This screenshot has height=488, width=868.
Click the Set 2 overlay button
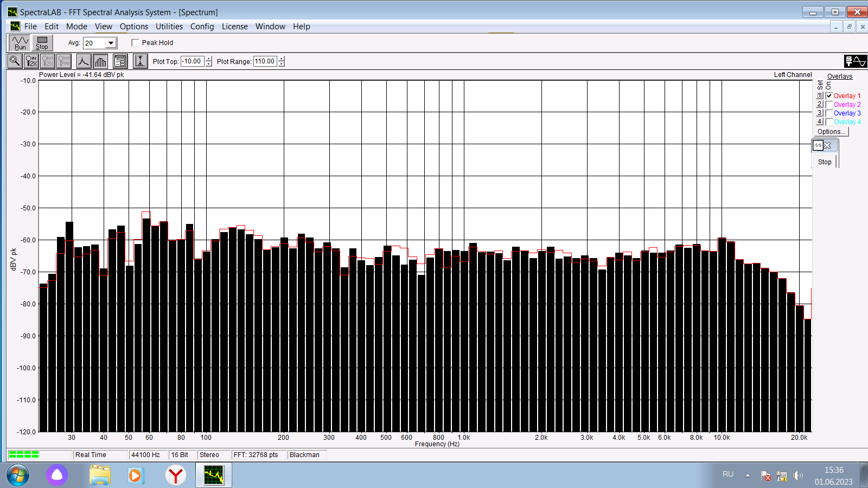tap(820, 105)
